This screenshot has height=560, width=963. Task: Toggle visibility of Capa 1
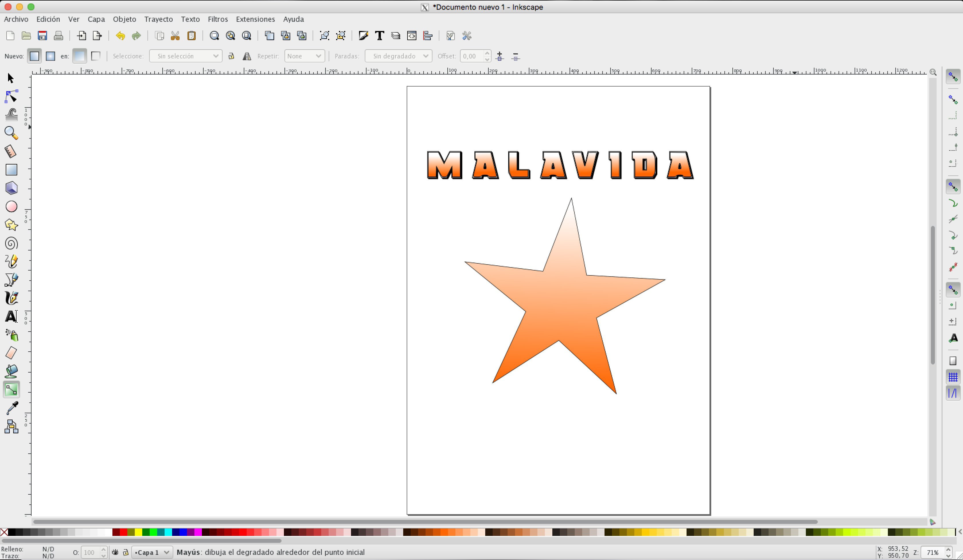(115, 552)
